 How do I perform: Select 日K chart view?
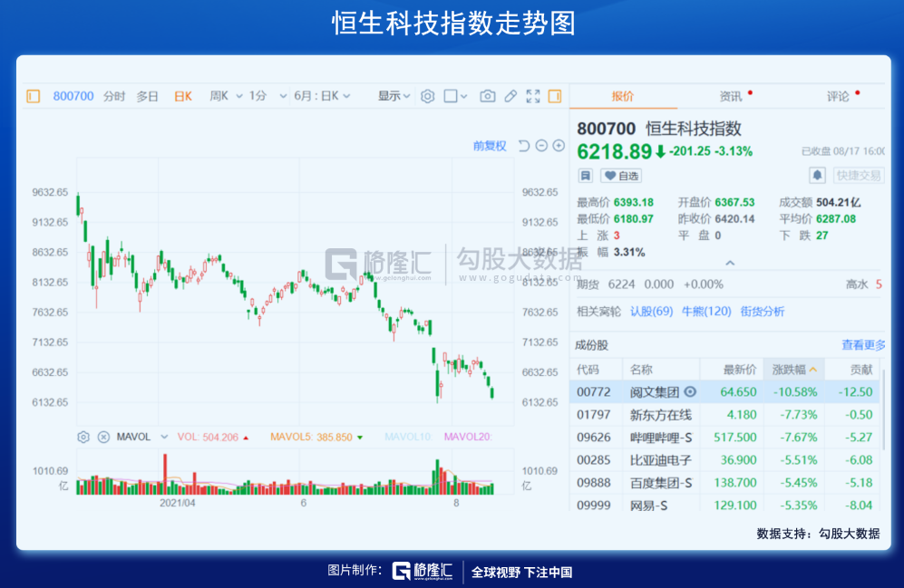(183, 96)
